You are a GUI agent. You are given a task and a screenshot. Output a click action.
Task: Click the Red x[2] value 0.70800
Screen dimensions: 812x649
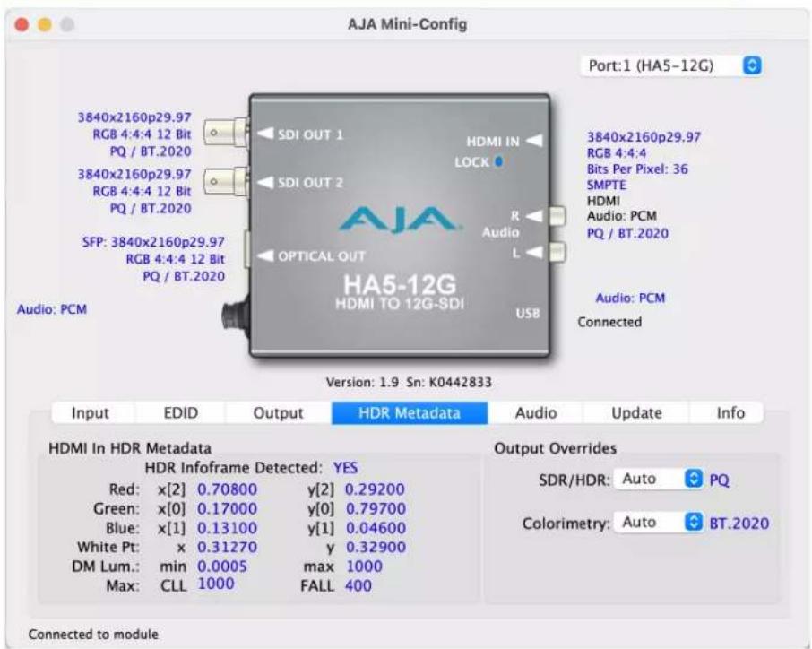point(228,489)
